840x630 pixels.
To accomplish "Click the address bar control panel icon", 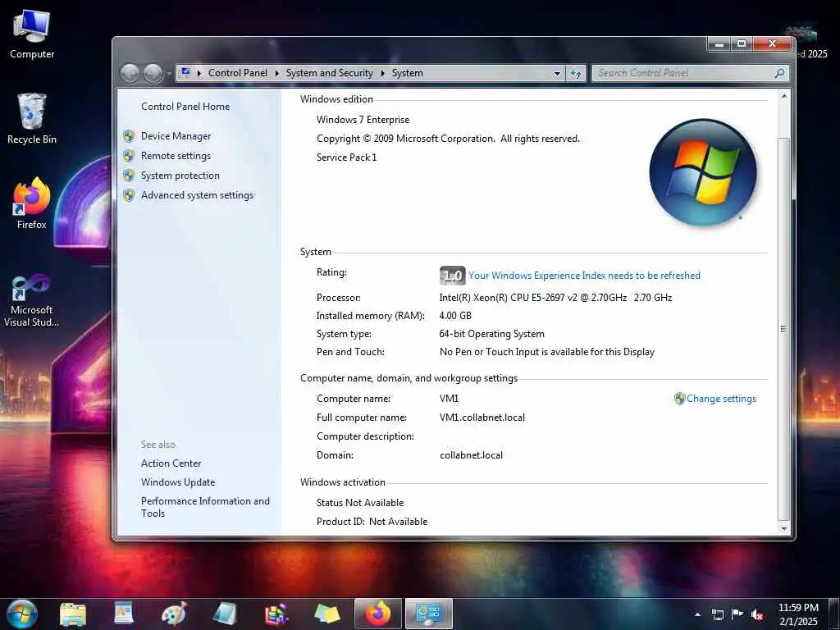I will pos(185,72).
